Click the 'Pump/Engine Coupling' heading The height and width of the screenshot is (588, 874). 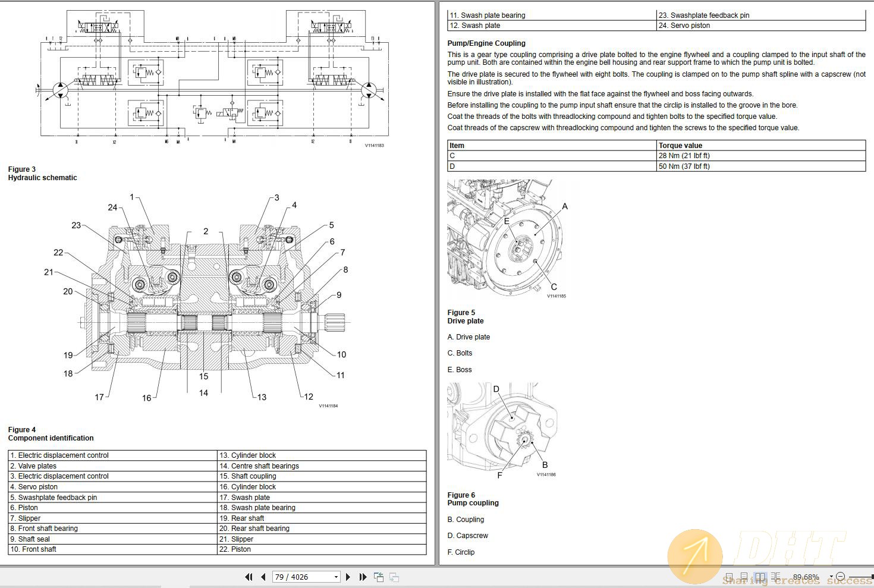tap(486, 43)
